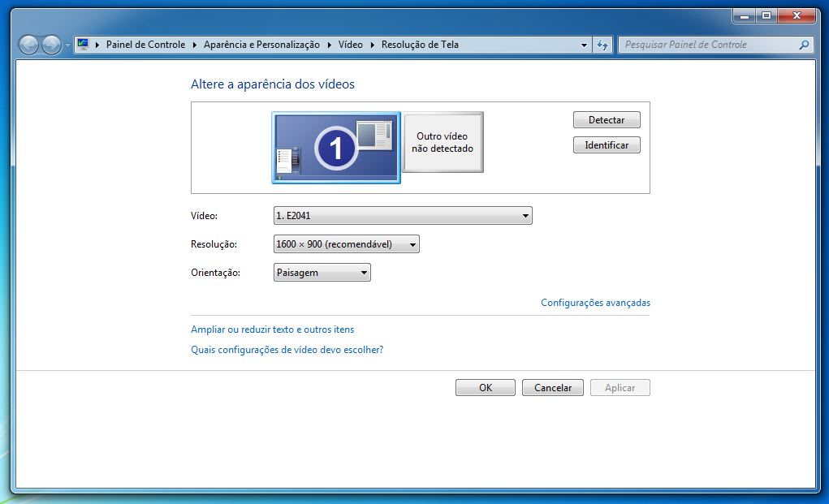The image size is (829, 504).
Task: Click the Control Panel icon in address bar
Action: (x=83, y=45)
